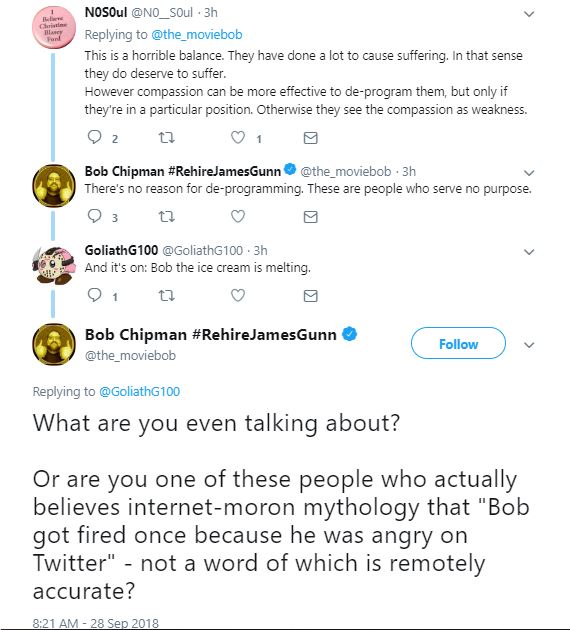Image resolution: width=570 pixels, height=630 pixels.
Task: Retweet N0S0ul's tweet
Action: click(166, 138)
